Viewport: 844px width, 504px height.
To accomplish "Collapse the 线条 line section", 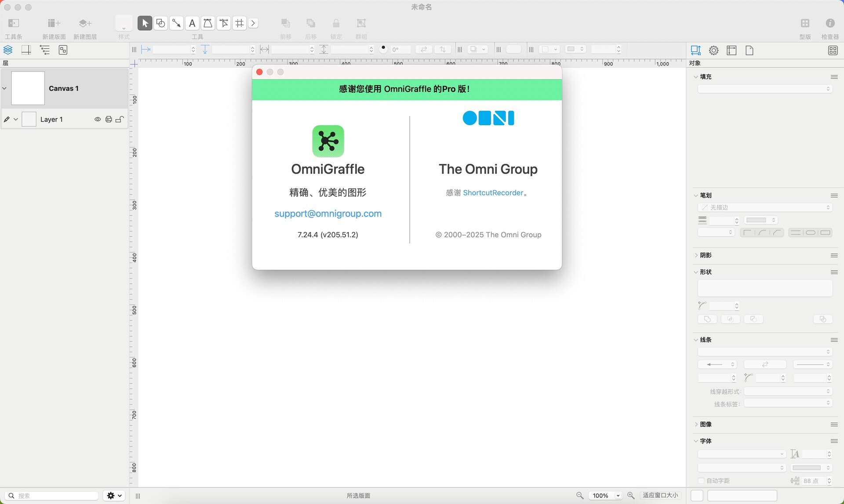I will click(696, 340).
